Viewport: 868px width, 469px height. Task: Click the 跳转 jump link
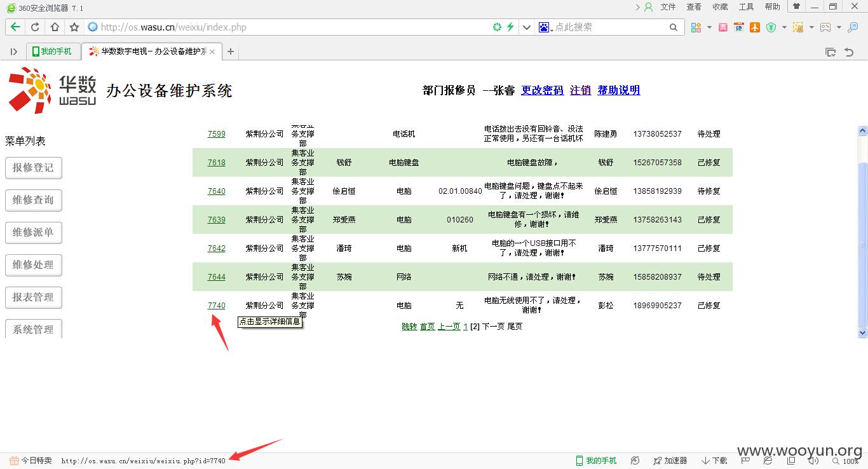tap(409, 327)
